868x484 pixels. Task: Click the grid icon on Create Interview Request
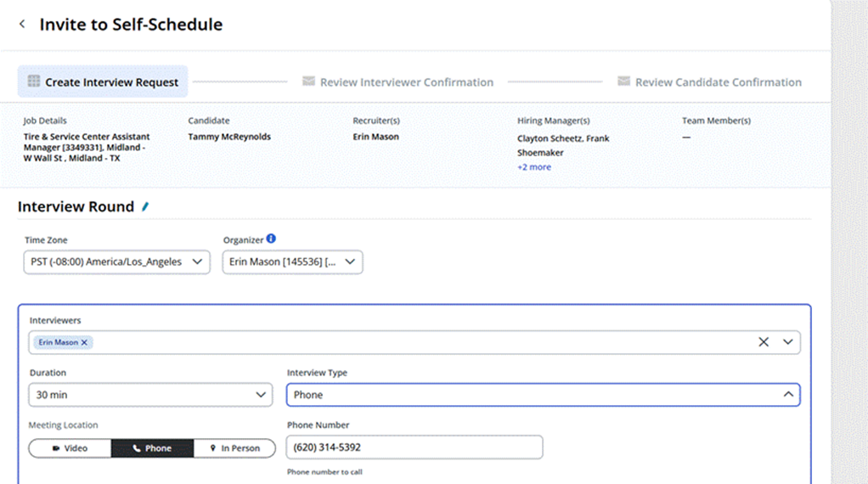(x=33, y=82)
